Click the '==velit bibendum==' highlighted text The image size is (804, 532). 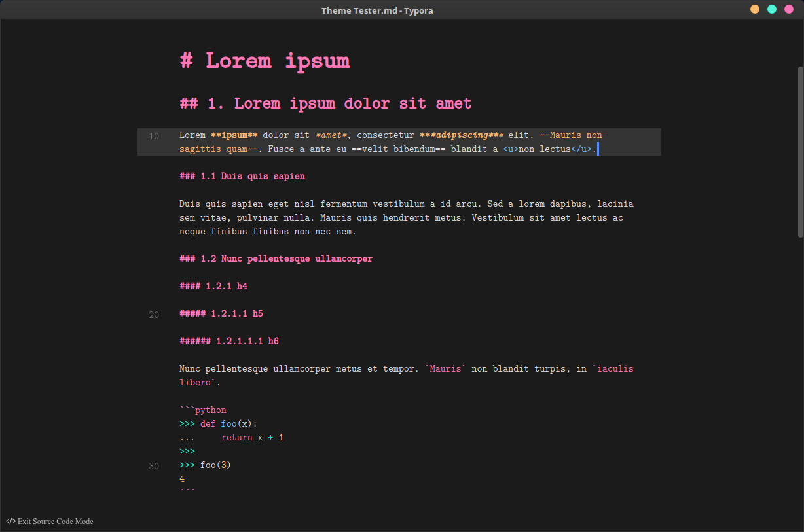coord(398,149)
